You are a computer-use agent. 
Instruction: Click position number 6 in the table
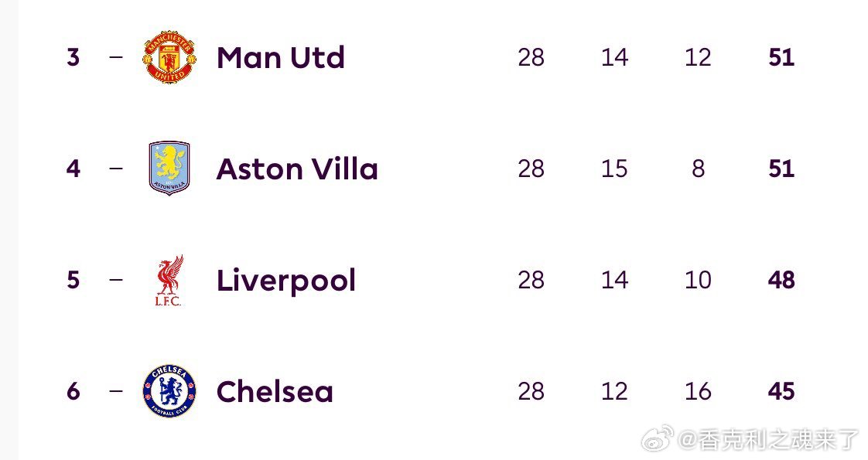coord(73,391)
